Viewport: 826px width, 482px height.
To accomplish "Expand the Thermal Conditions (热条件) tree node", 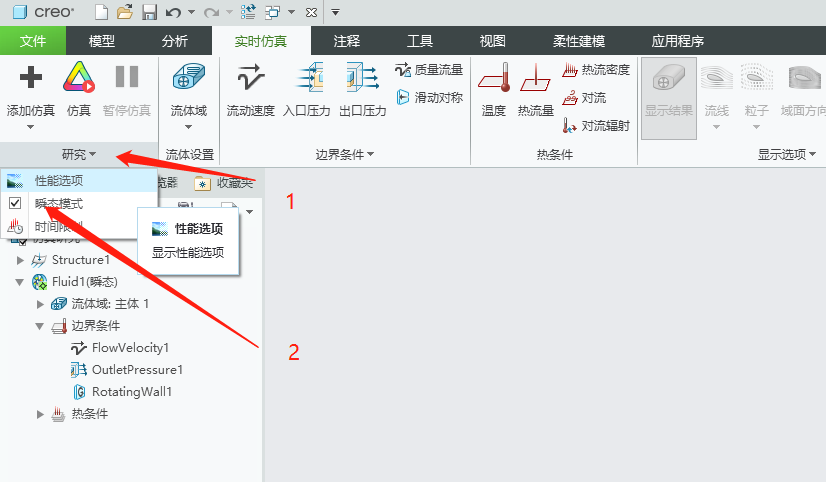I will 40,414.
